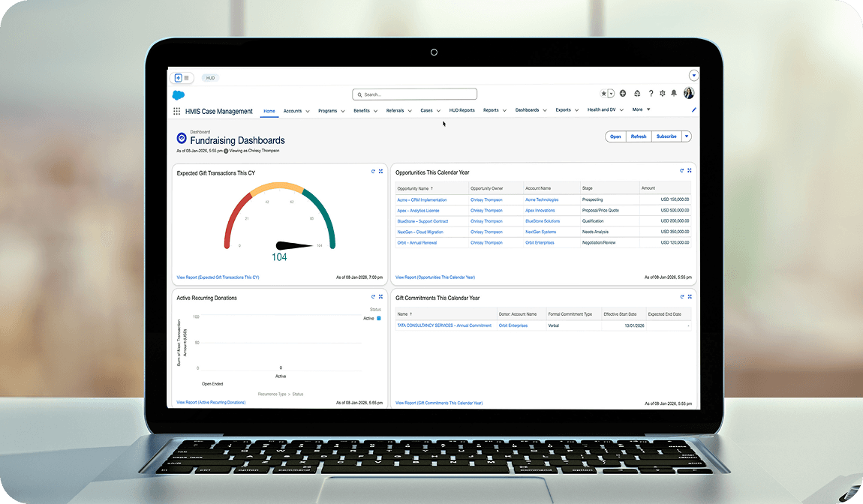This screenshot has height=504, width=863.
Task: Click the Open dashboard button
Action: (x=615, y=136)
